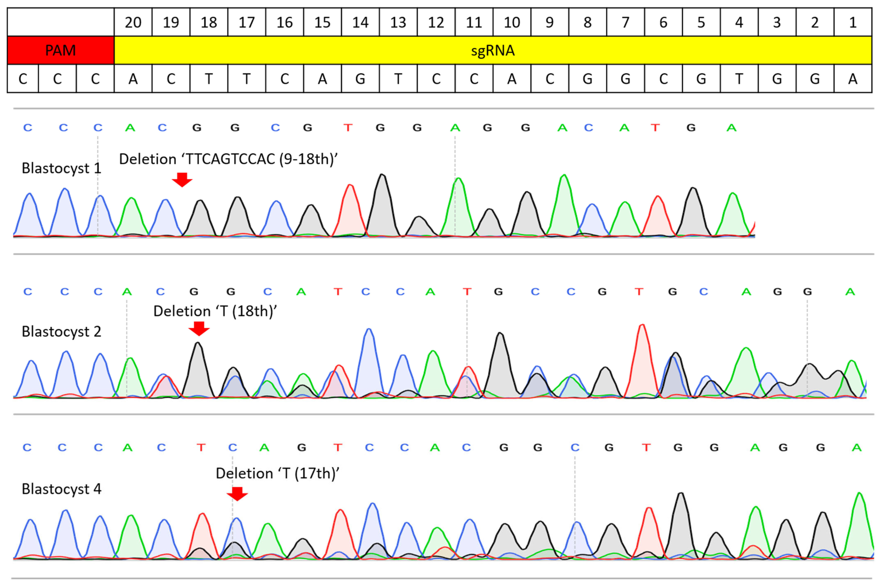This screenshot has width=885, height=588.
Task: Click the red arrow in Blastocyst 1
Action: [x=182, y=180]
